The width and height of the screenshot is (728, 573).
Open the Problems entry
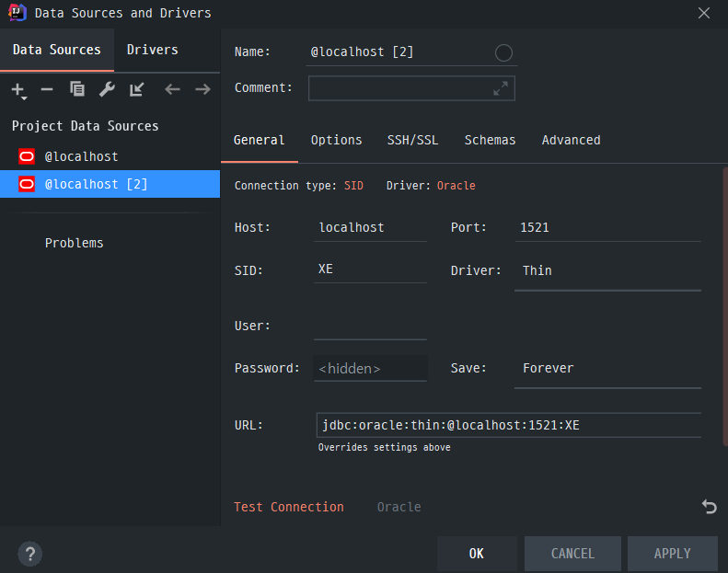tap(75, 243)
